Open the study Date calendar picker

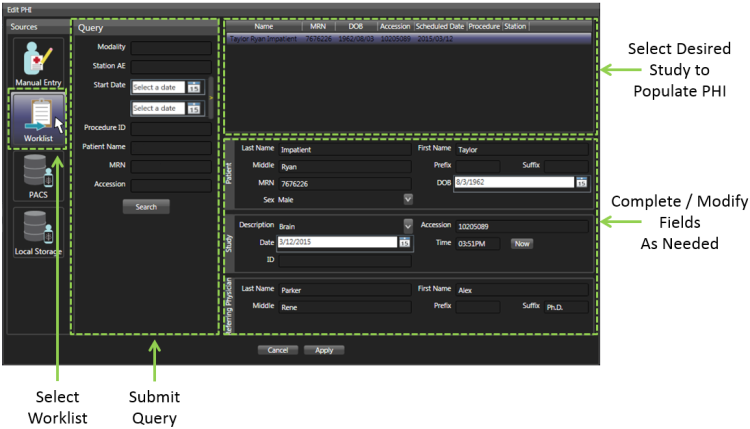tap(405, 242)
